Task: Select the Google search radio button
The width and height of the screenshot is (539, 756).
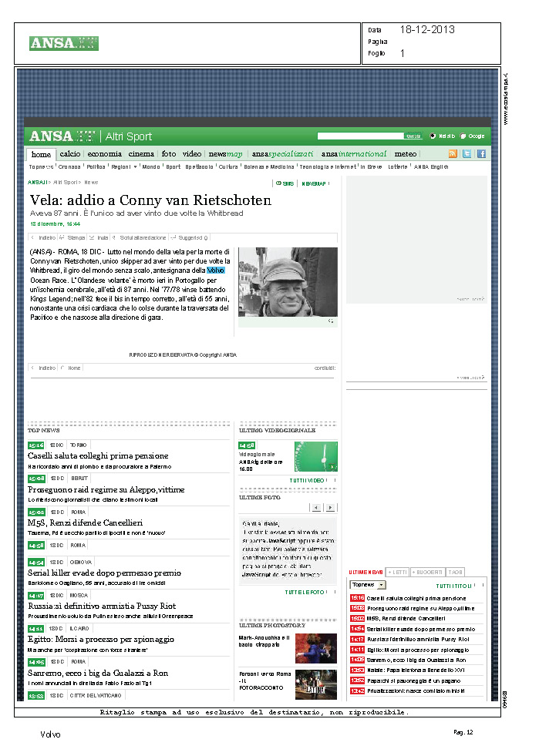Action: (x=464, y=136)
